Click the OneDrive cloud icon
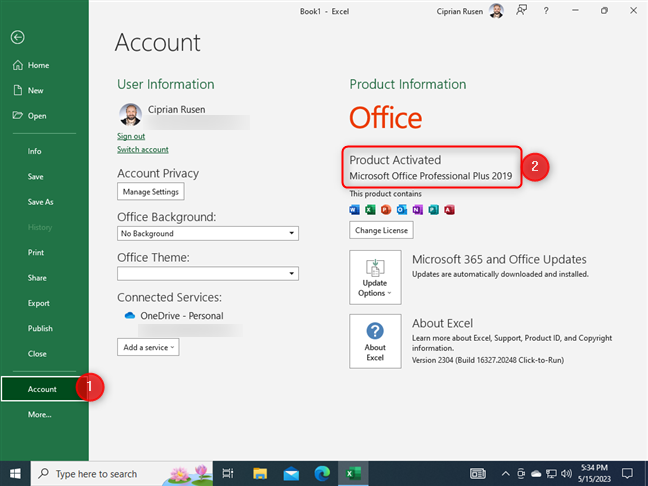The image size is (648, 486). click(x=130, y=316)
